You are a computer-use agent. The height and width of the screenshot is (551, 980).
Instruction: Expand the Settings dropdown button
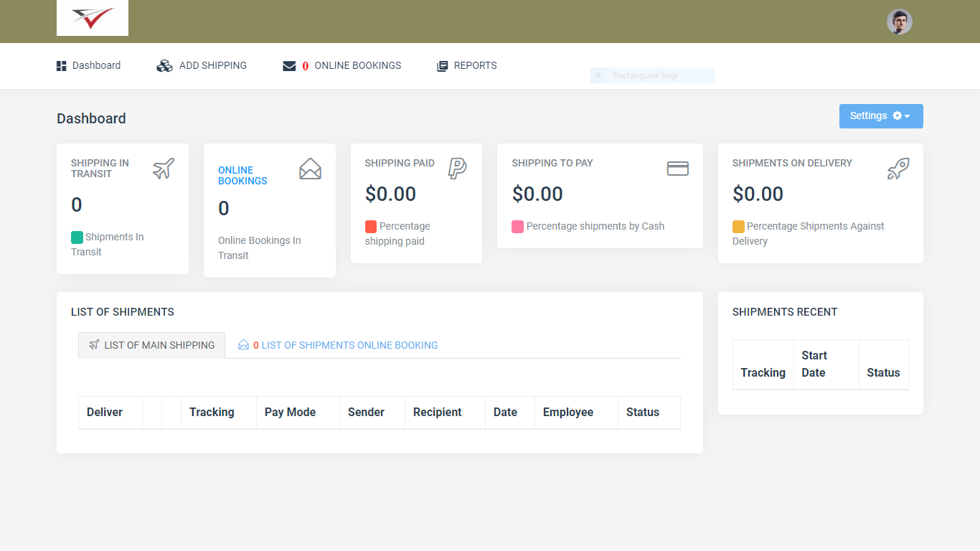(880, 116)
